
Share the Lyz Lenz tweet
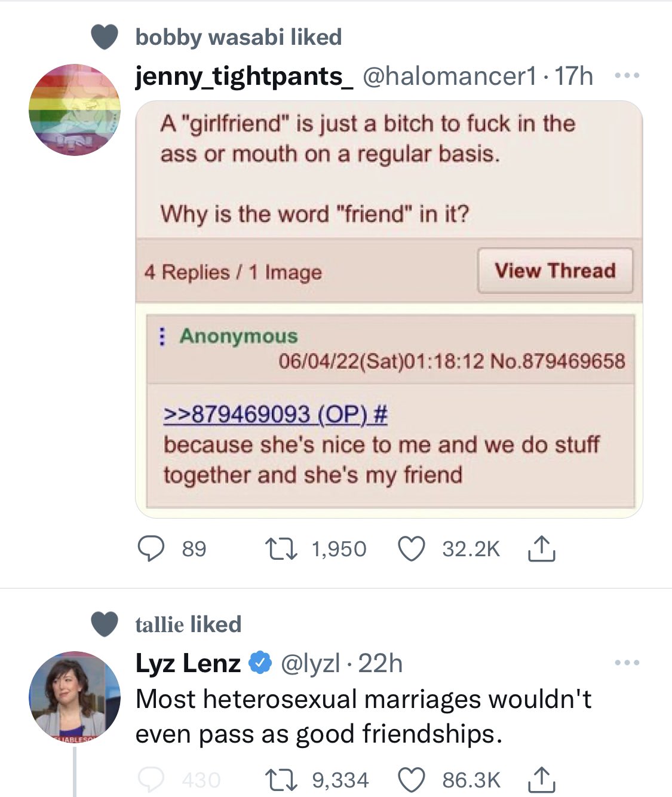(x=541, y=780)
